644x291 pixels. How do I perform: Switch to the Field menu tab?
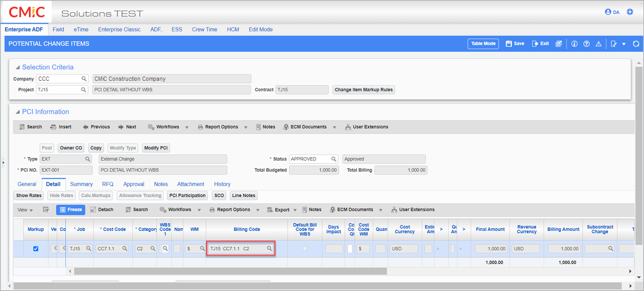coord(58,29)
